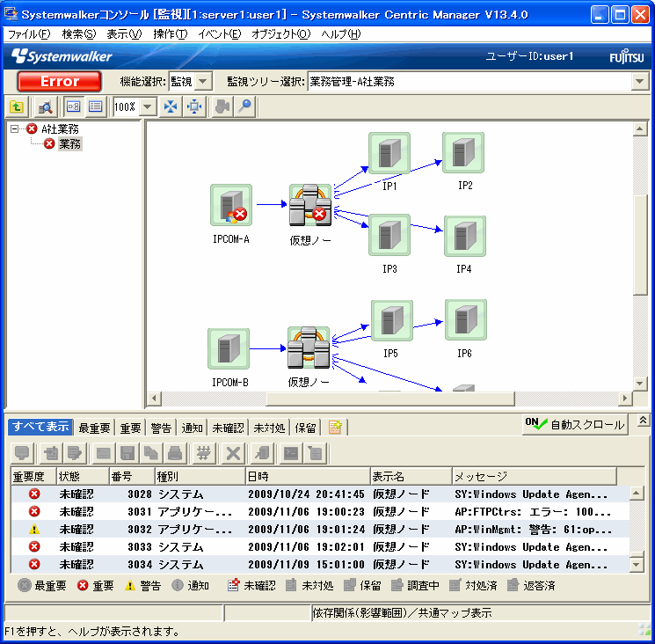Select event row number 3028
655x644 pixels.
tap(320, 494)
